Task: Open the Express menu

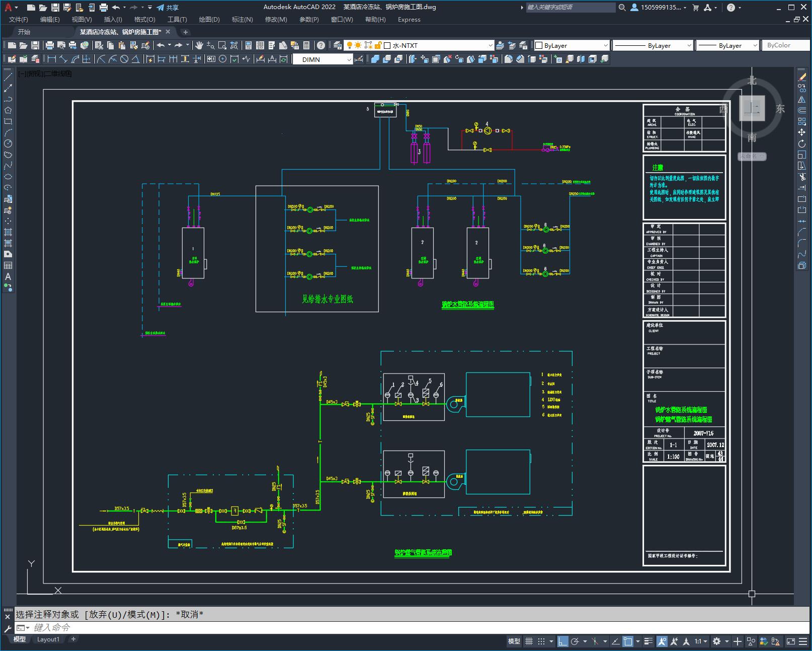Action: [x=409, y=20]
